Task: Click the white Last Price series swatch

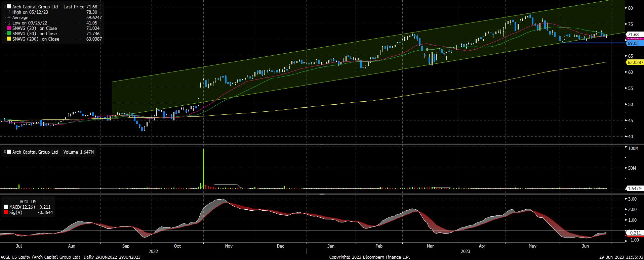Action: [x=9, y=7]
